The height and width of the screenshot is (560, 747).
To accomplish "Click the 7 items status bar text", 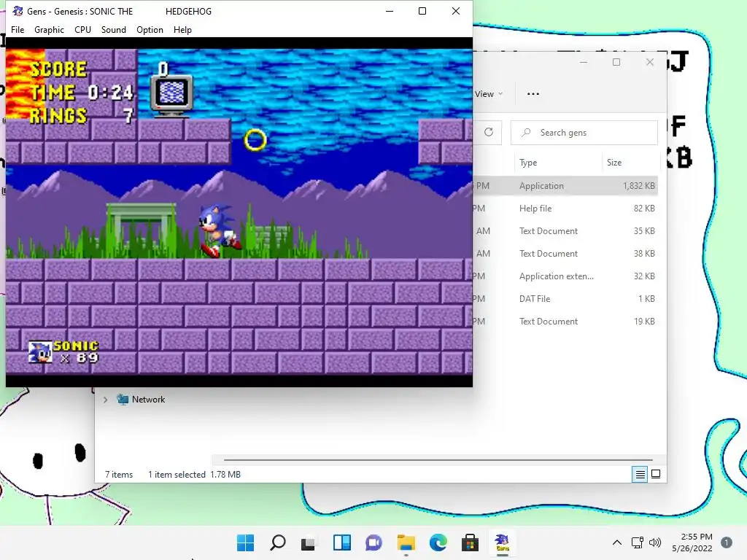I will [x=119, y=475].
